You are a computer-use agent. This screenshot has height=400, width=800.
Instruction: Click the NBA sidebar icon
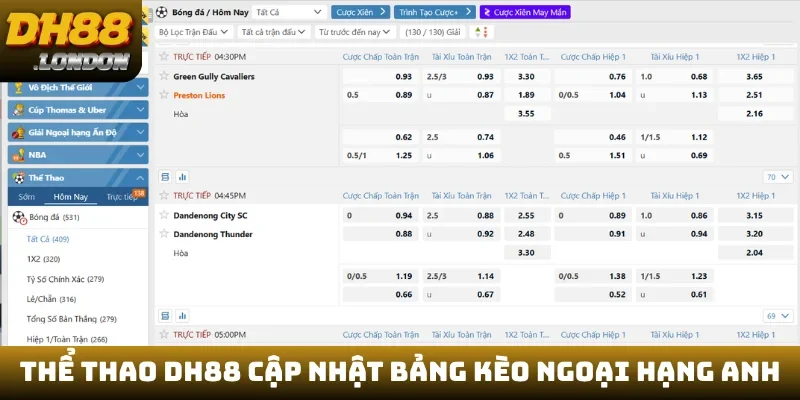18,155
